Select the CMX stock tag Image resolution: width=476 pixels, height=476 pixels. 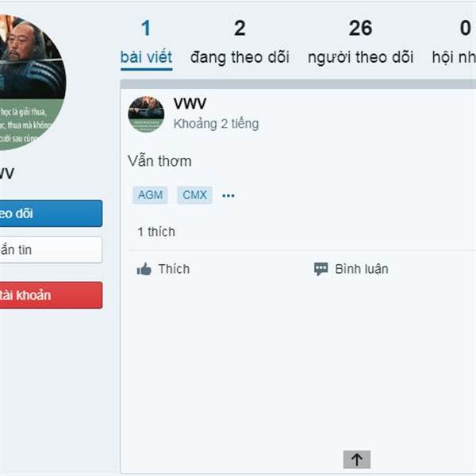pyautogui.click(x=194, y=195)
